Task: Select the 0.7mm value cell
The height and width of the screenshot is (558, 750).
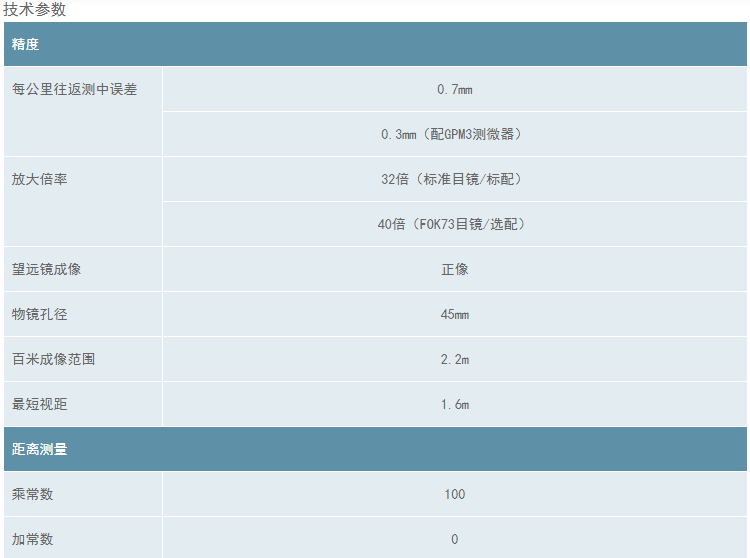Action: 454,90
